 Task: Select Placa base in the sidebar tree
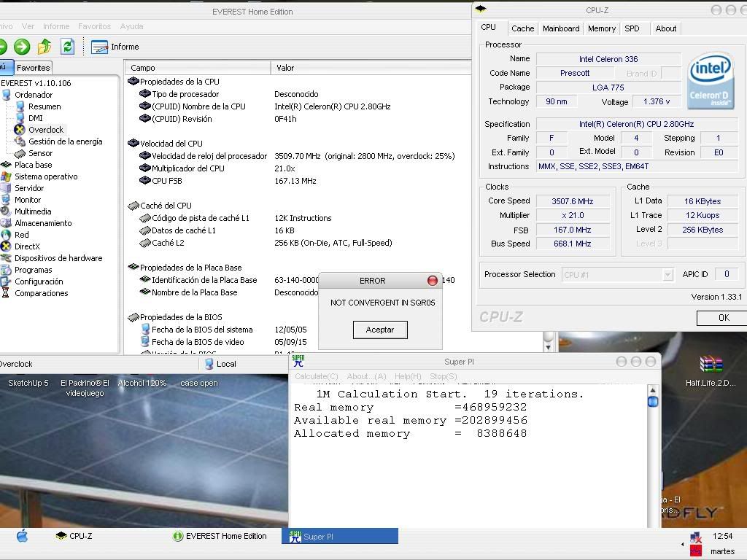(33, 165)
